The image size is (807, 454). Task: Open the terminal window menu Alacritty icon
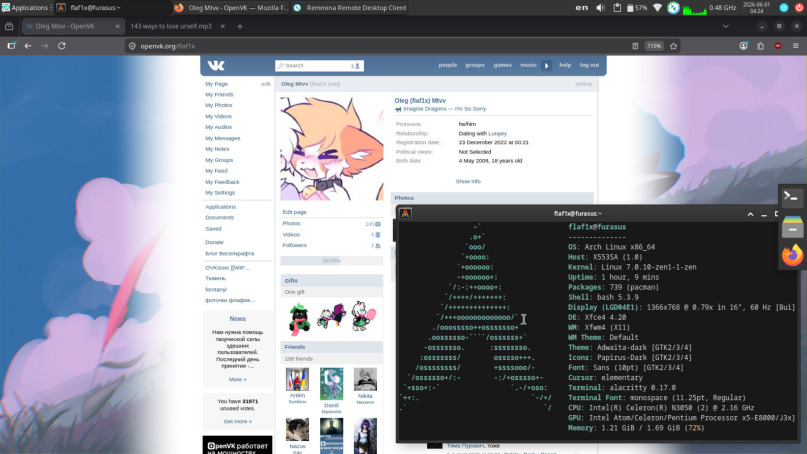[x=406, y=213]
